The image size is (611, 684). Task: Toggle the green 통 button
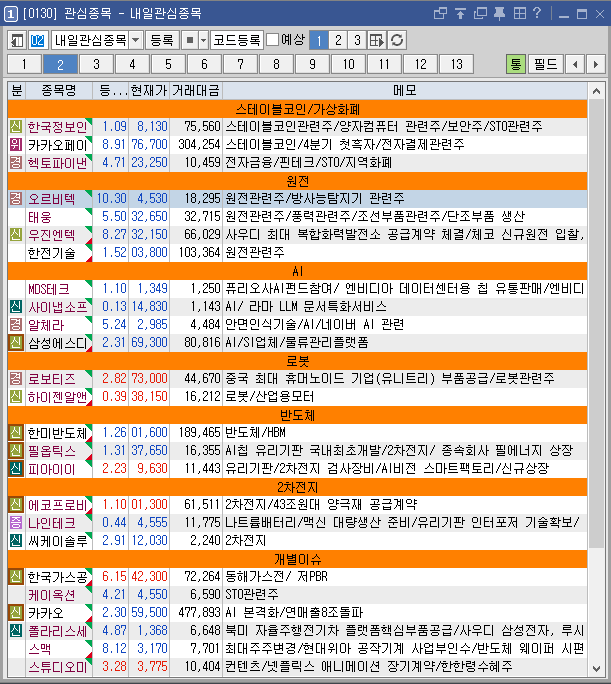coord(515,64)
